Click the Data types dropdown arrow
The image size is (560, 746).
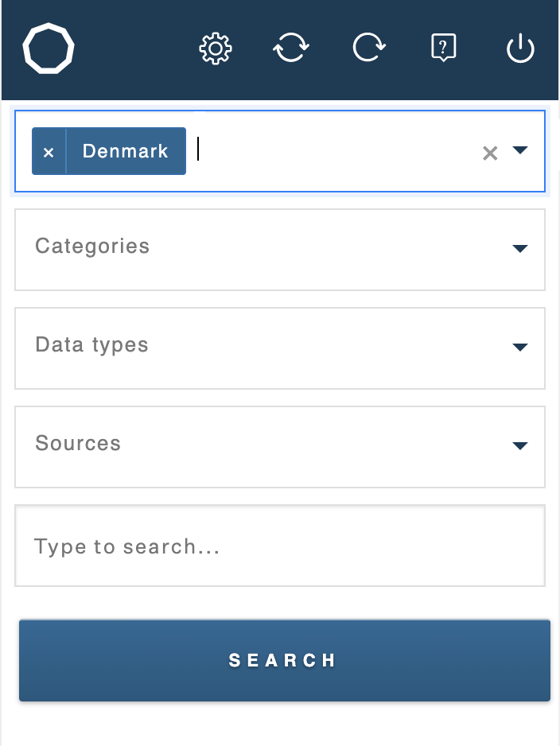[520, 347]
